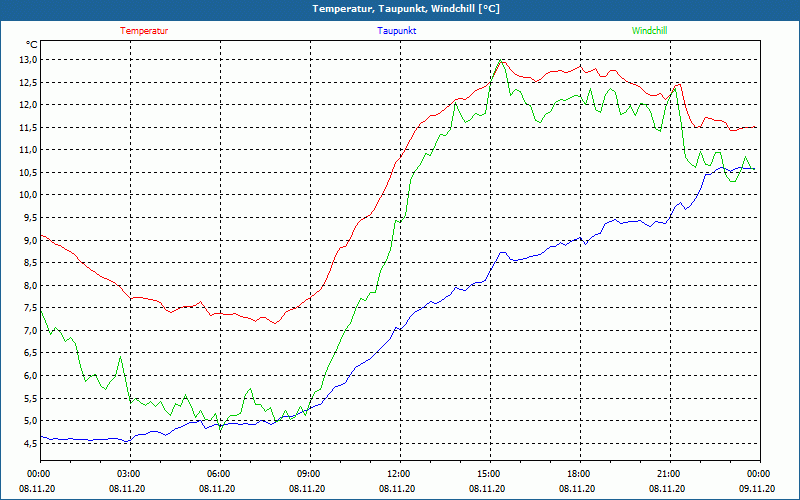Image resolution: width=800 pixels, height=500 pixels.
Task: Click the "09.11.20" date label
Action: [757, 488]
